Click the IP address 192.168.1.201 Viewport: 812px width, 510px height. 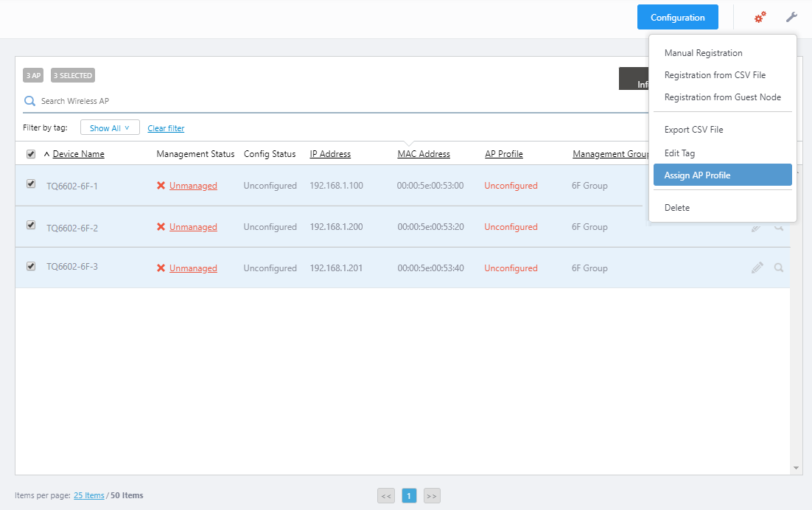point(336,268)
